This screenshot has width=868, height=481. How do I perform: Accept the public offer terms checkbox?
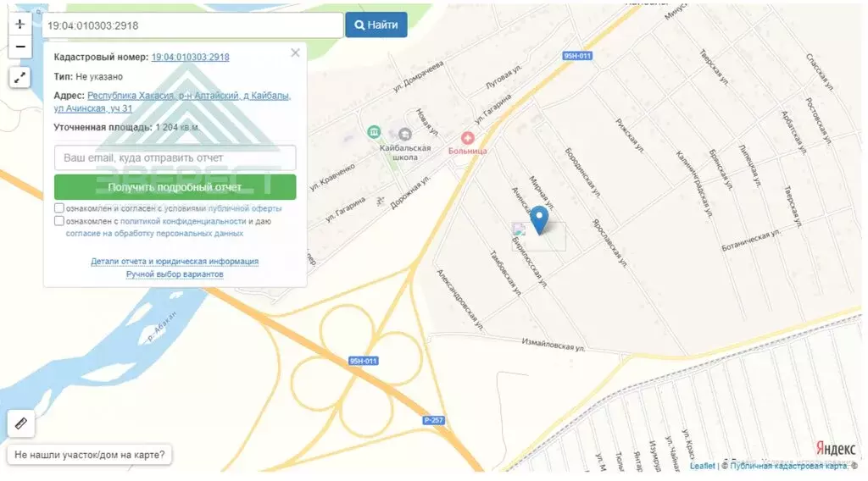click(59, 207)
